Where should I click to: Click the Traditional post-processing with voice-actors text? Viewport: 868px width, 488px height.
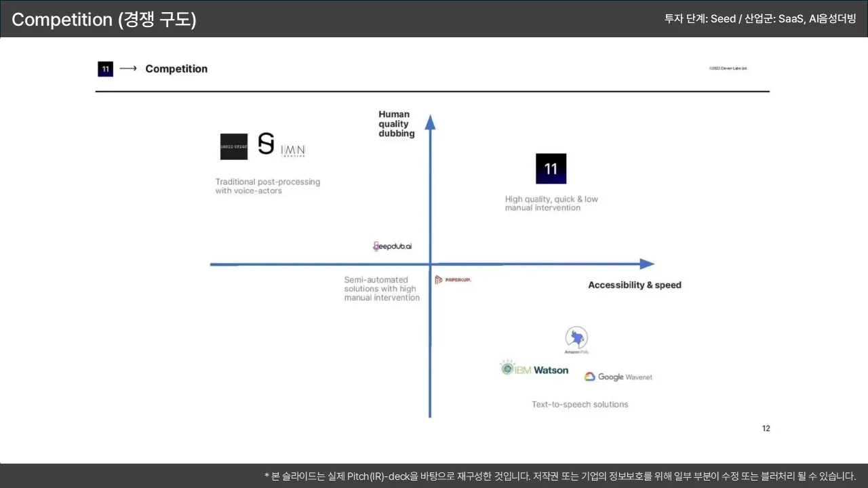267,186
